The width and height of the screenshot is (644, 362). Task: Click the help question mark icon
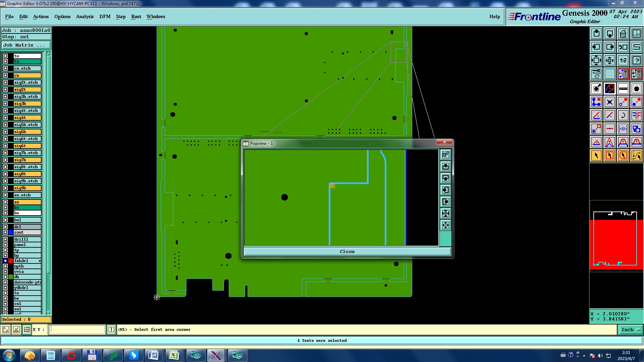click(636, 61)
